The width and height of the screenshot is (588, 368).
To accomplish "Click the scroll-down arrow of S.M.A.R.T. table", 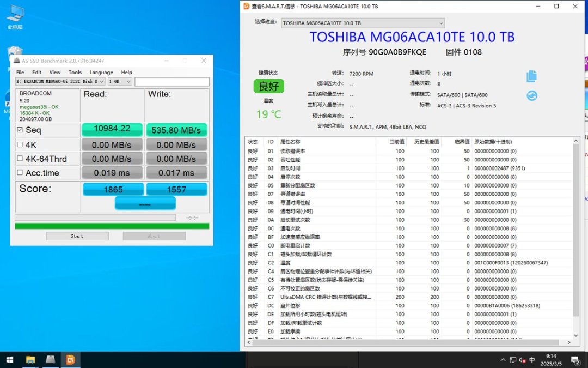I will (576, 335).
